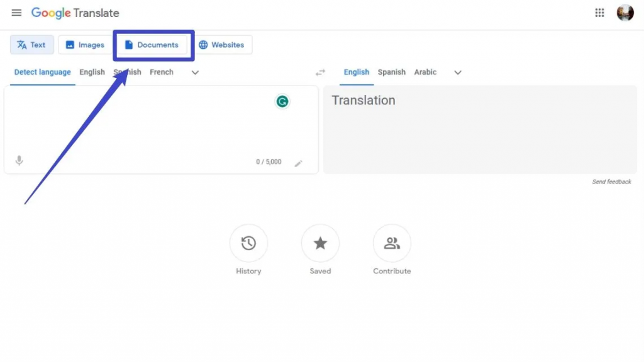Open the Google apps grid
Screen dimensions: 644x362
[599, 13]
